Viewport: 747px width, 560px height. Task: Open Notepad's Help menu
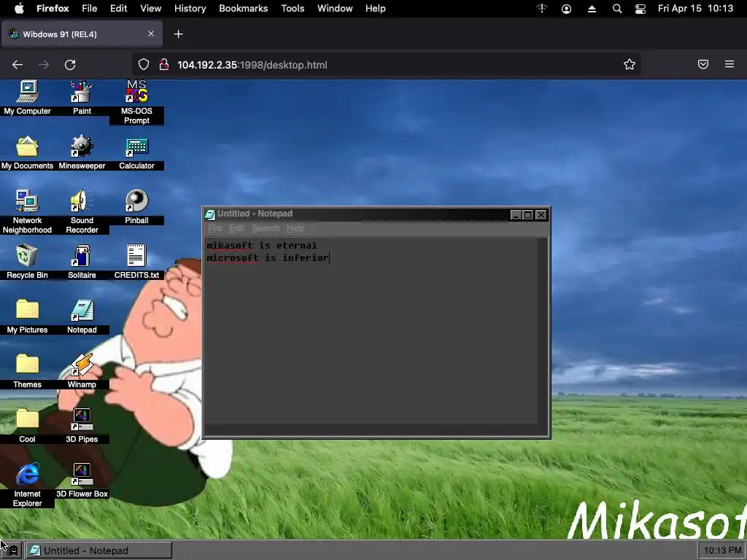pyautogui.click(x=295, y=228)
